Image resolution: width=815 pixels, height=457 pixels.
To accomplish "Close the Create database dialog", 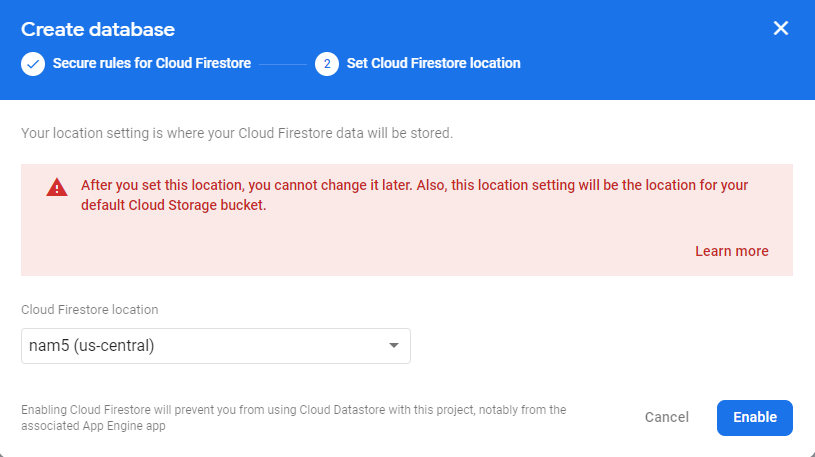I will tap(781, 28).
